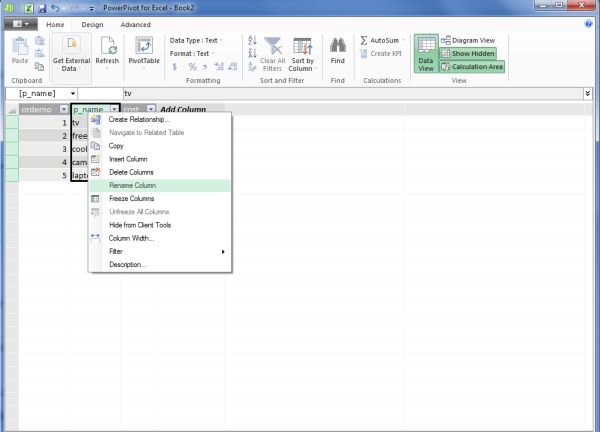Click the select-all corner of the table

pos(12,110)
